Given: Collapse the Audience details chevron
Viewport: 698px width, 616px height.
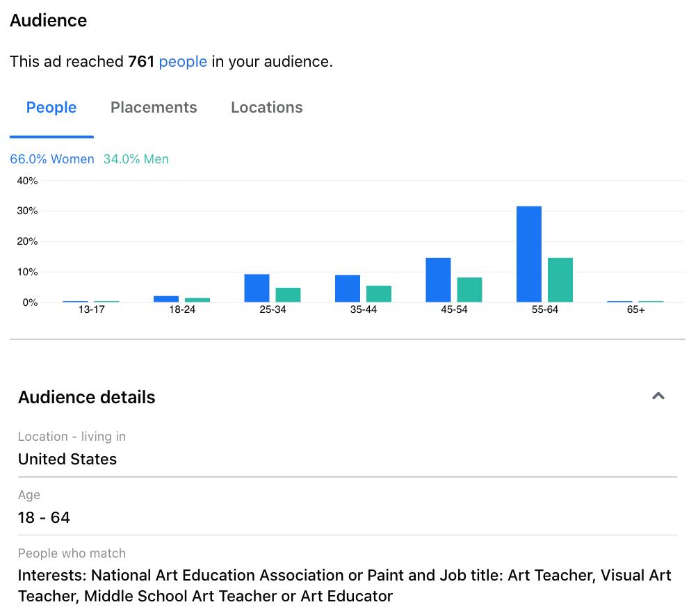Looking at the screenshot, I should [x=658, y=396].
